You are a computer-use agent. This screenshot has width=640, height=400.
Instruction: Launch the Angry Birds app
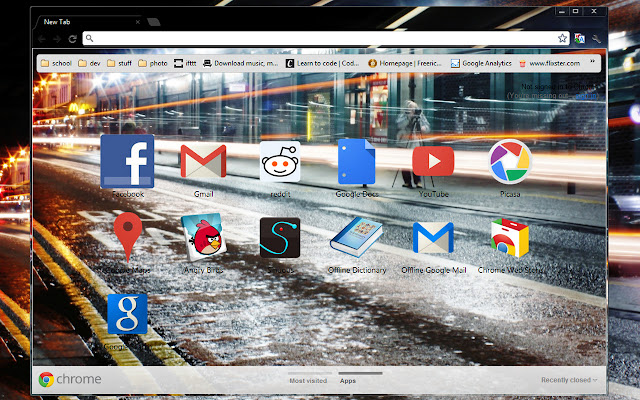(x=203, y=237)
